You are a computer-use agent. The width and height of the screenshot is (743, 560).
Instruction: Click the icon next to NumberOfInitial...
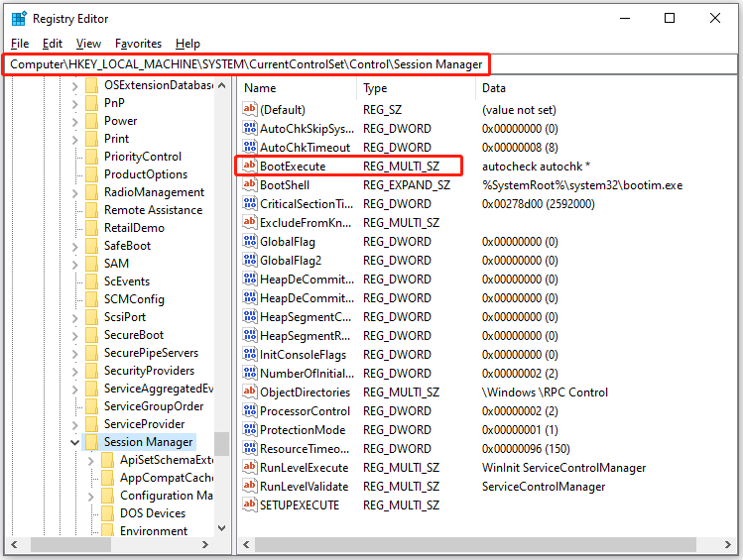click(x=250, y=373)
